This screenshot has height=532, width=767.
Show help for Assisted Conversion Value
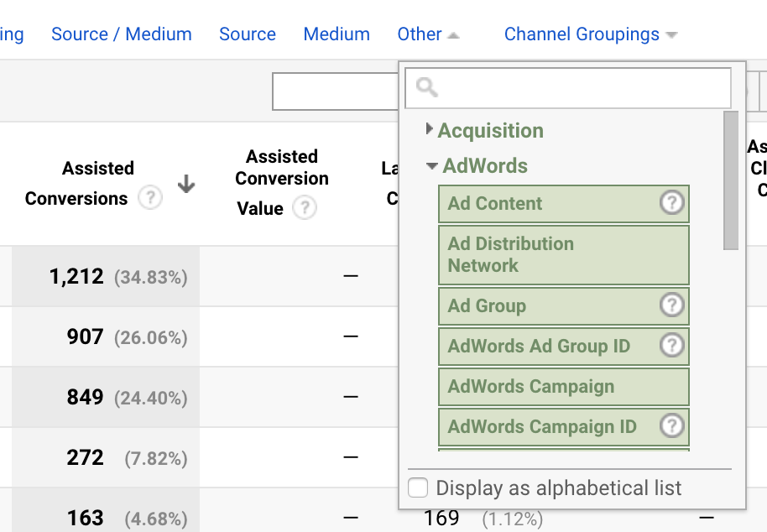(x=305, y=208)
